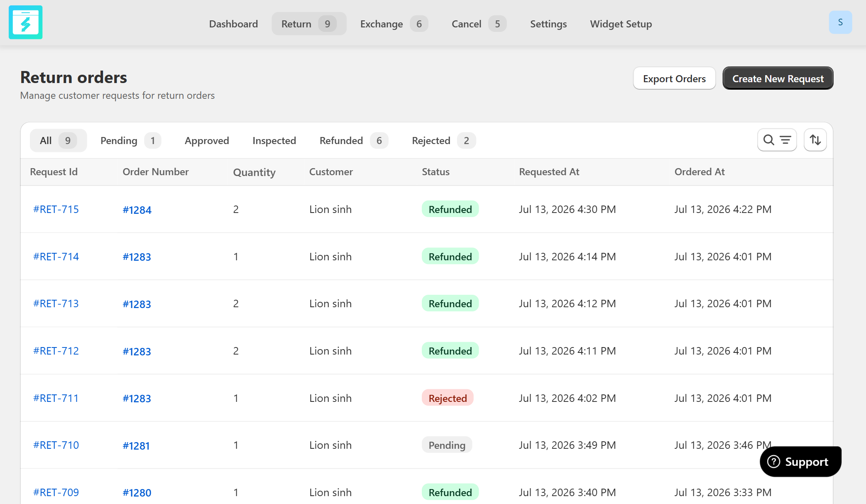Open the Support help widget
The width and height of the screenshot is (866, 504).
(x=800, y=462)
